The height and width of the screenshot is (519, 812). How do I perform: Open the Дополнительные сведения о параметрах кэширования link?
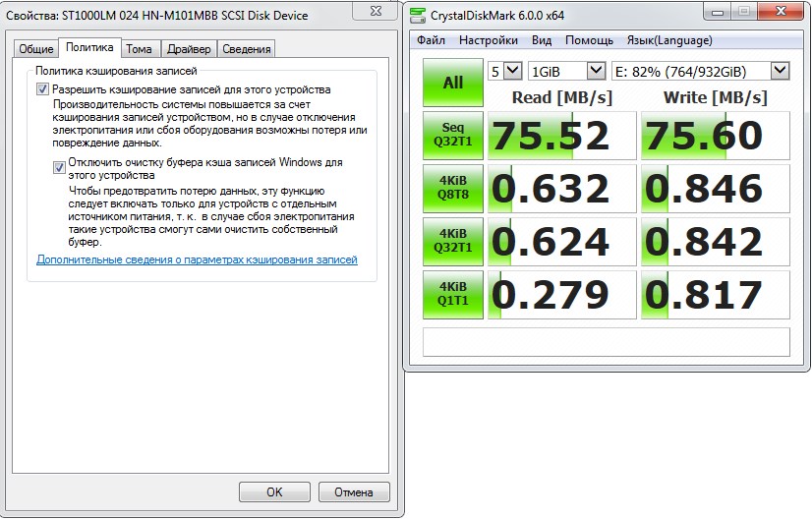(197, 259)
